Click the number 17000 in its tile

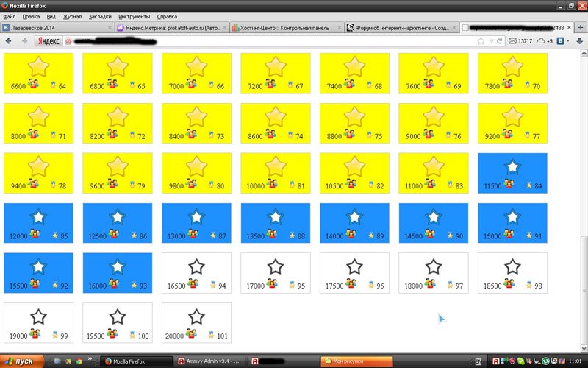(x=255, y=286)
